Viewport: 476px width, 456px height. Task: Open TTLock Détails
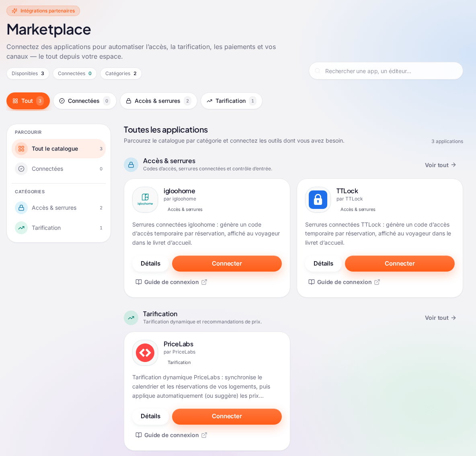[323, 264]
